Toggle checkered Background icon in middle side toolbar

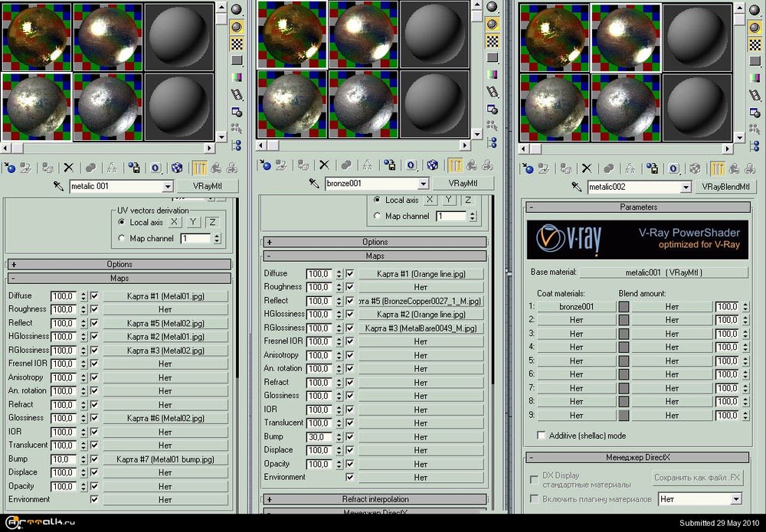[x=494, y=42]
